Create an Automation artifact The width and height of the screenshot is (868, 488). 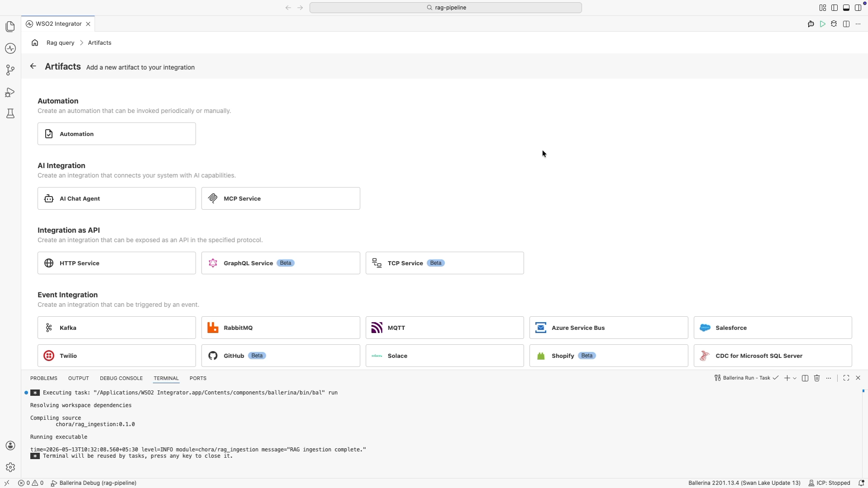tap(117, 134)
